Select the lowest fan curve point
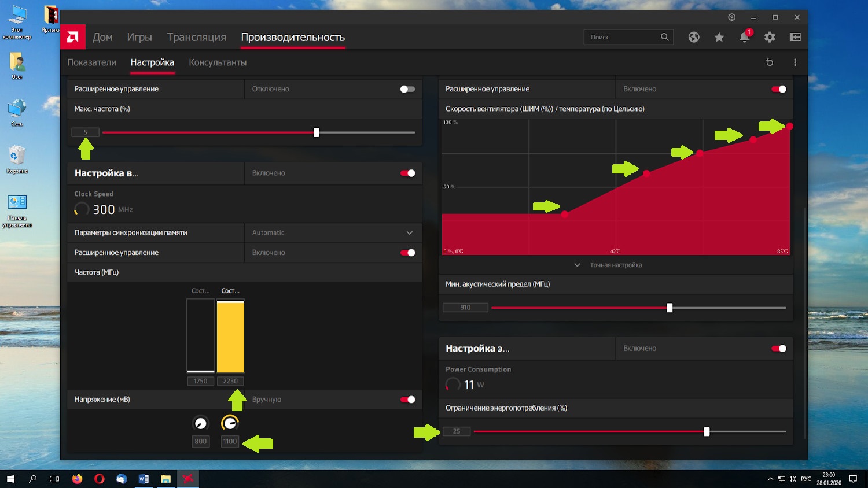 coord(565,214)
